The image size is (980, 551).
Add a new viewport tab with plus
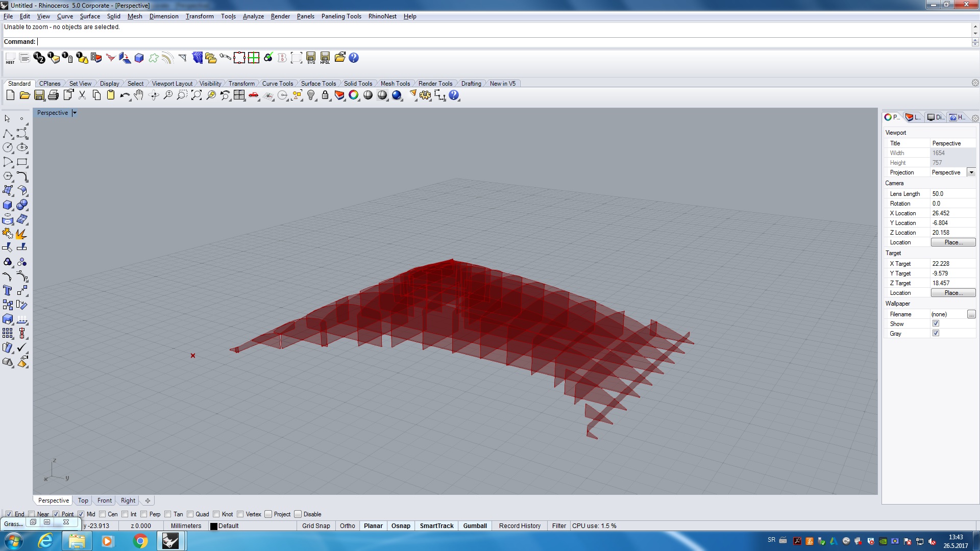(148, 500)
